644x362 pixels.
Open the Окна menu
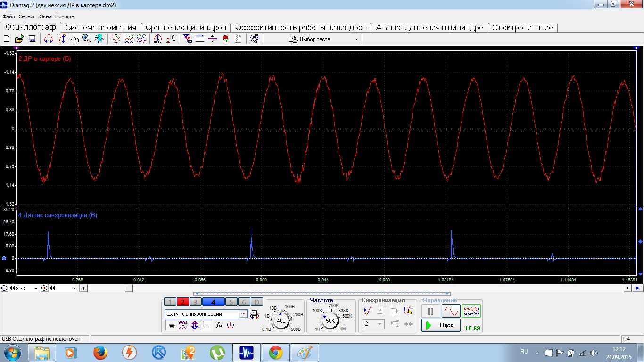(x=45, y=16)
